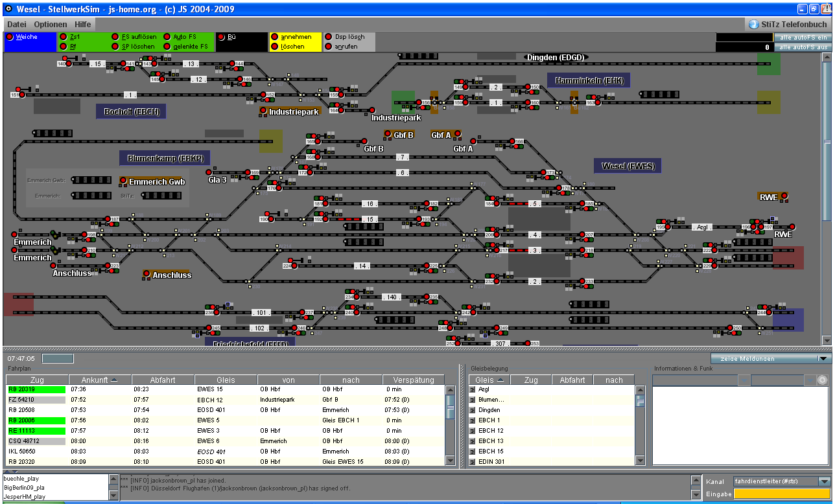Click the yellow Eingabe input field
Viewport: 835px width, 504px height.
click(x=781, y=494)
